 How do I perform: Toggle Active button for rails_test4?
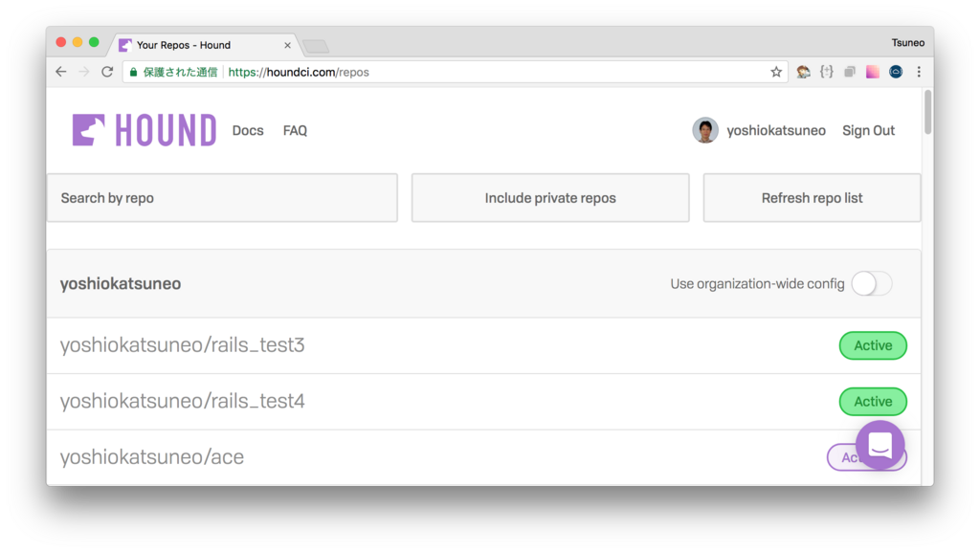click(x=873, y=402)
